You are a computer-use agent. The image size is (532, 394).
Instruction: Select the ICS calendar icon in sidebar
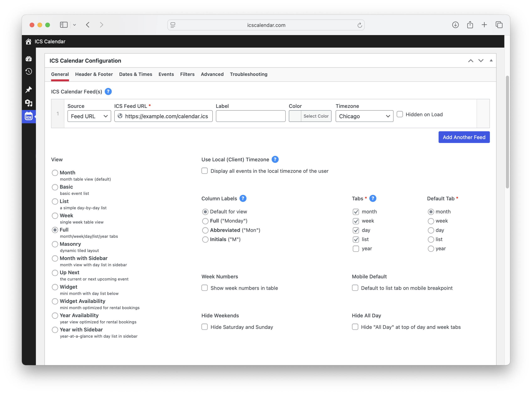point(29,117)
